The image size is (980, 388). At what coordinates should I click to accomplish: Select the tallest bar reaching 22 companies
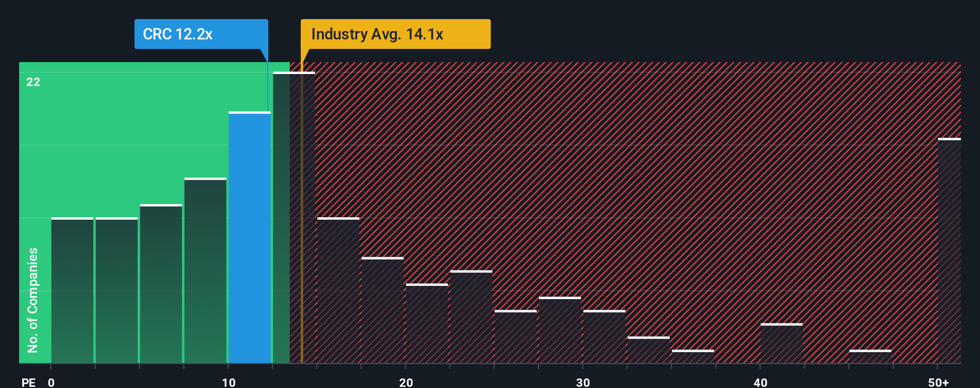(x=294, y=218)
